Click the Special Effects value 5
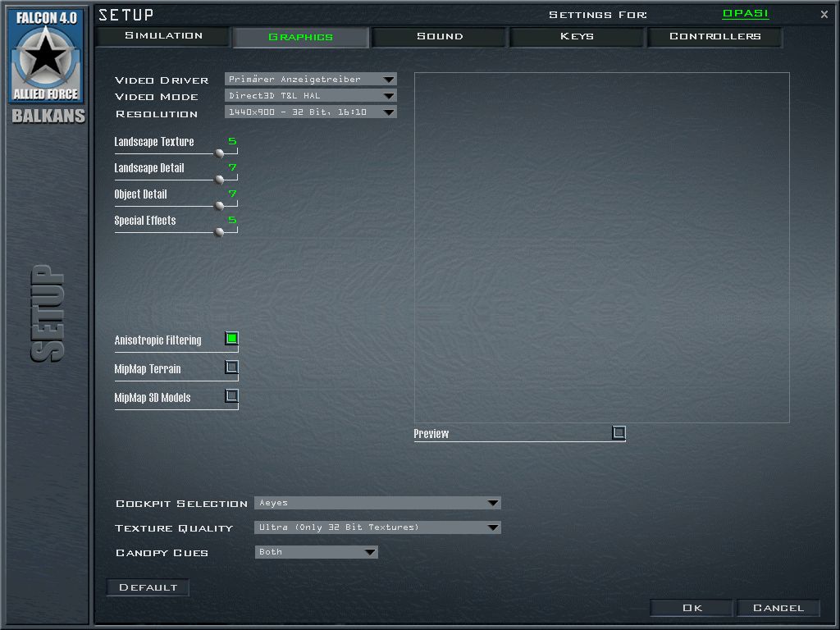This screenshot has width=840, height=630. pos(232,220)
